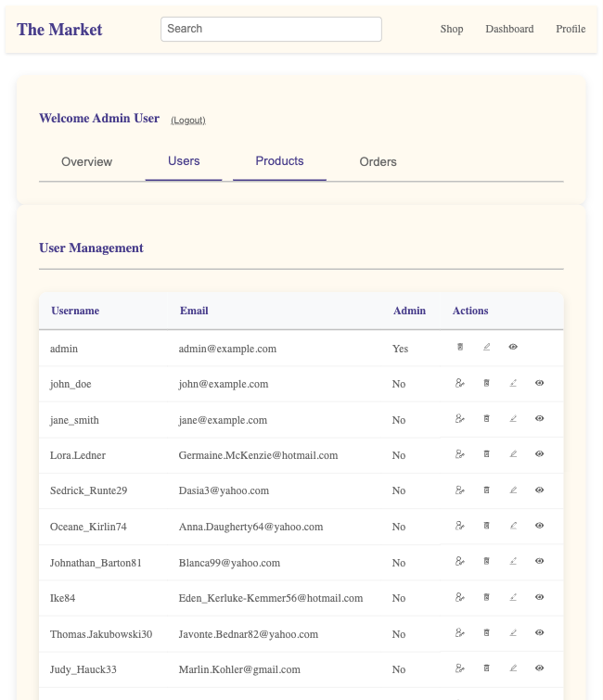Click the eye icon for john_doe

[x=540, y=383]
